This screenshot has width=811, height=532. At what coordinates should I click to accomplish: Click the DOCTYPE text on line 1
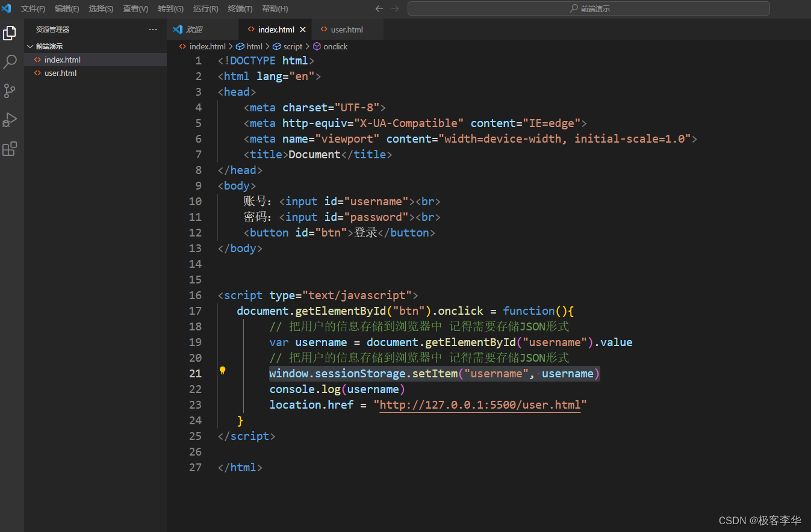point(253,60)
